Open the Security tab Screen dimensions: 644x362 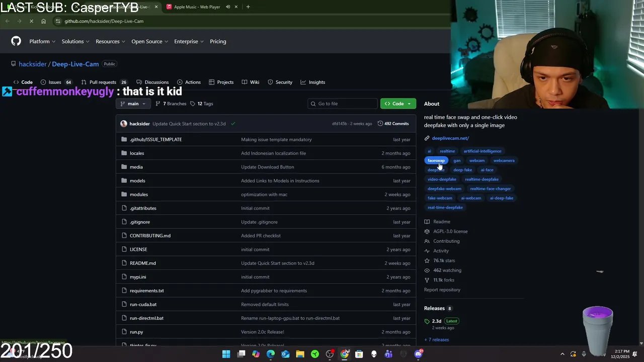280,82
